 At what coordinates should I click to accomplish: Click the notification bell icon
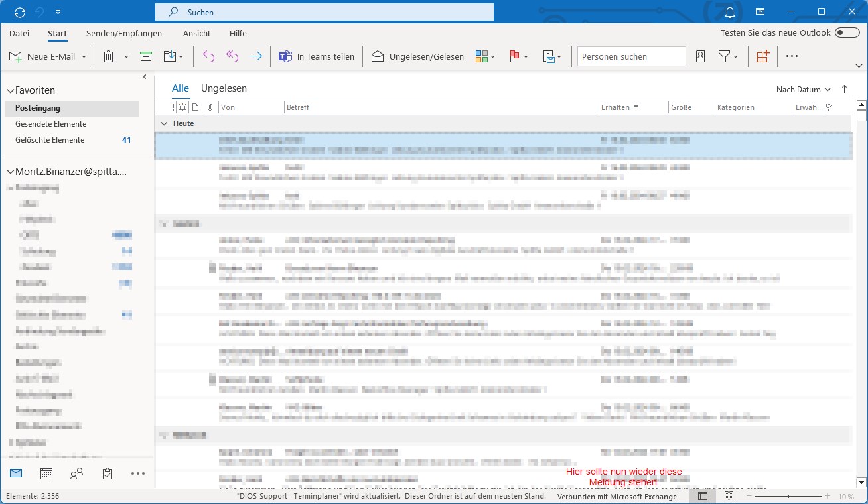[x=730, y=12]
